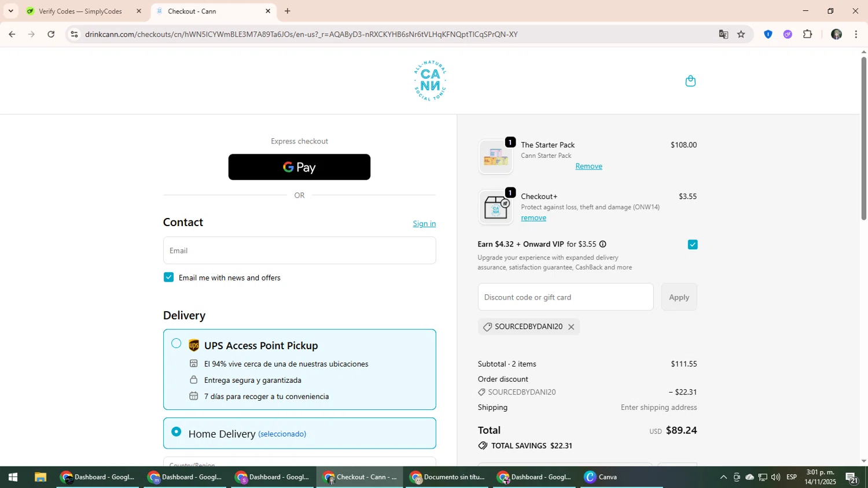The image size is (868, 488).
Task: Click the Sign in link
Action: point(424,224)
